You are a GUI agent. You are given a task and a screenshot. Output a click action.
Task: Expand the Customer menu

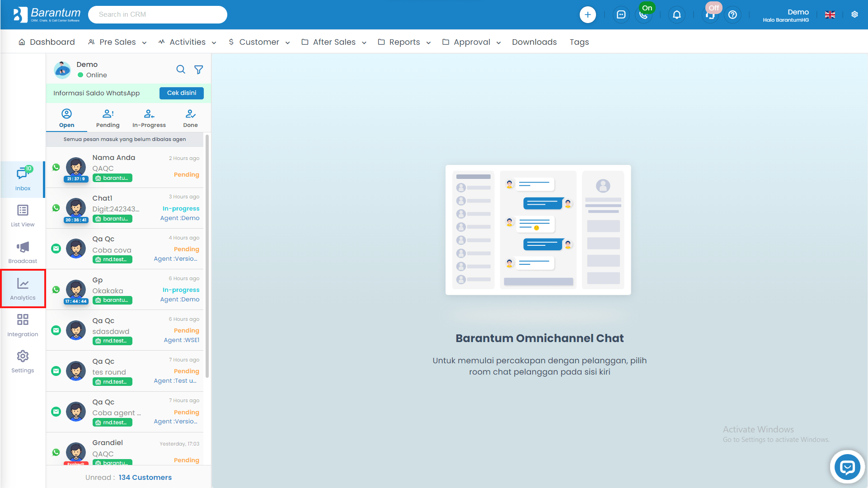259,42
